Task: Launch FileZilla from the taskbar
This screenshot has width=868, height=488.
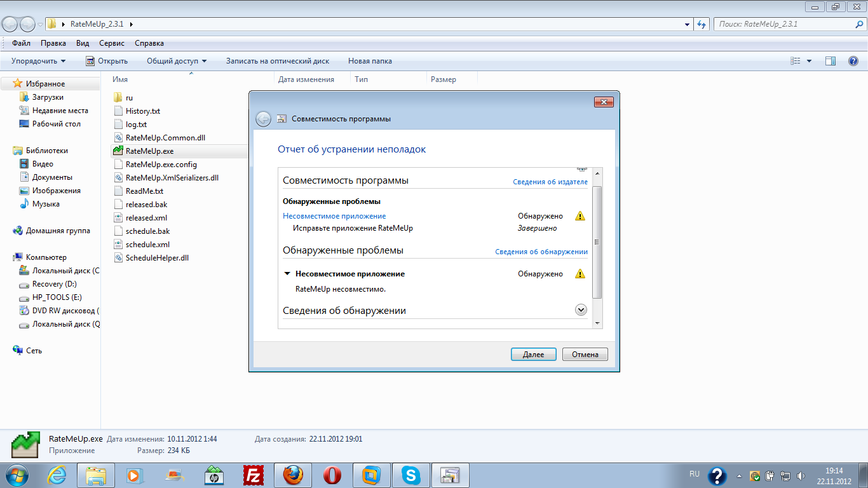Action: pos(254,475)
